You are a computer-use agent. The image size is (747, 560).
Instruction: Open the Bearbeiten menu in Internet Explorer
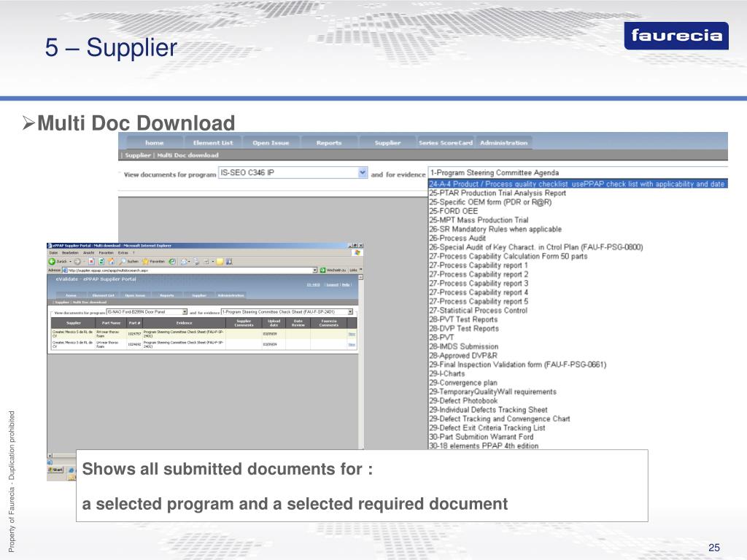point(71,253)
